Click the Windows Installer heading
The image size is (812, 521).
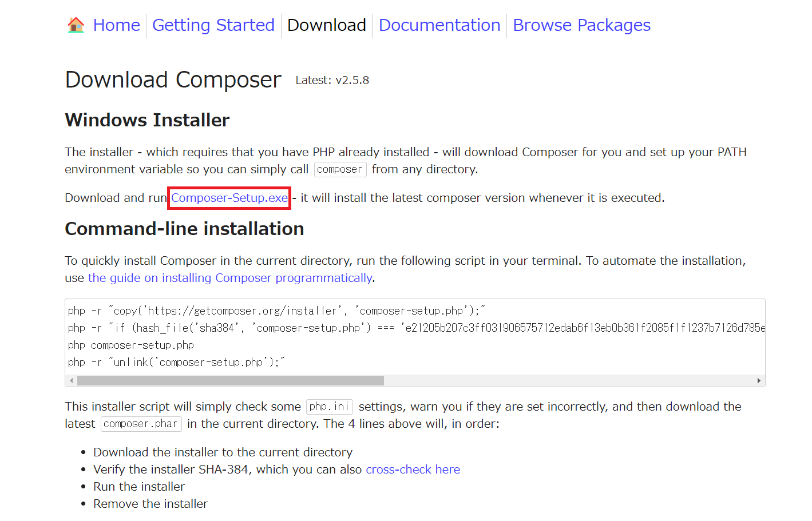tap(147, 120)
